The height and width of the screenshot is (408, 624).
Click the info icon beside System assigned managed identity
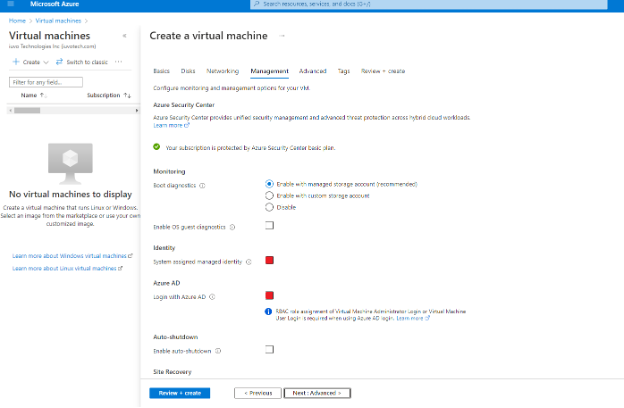pyautogui.click(x=249, y=262)
